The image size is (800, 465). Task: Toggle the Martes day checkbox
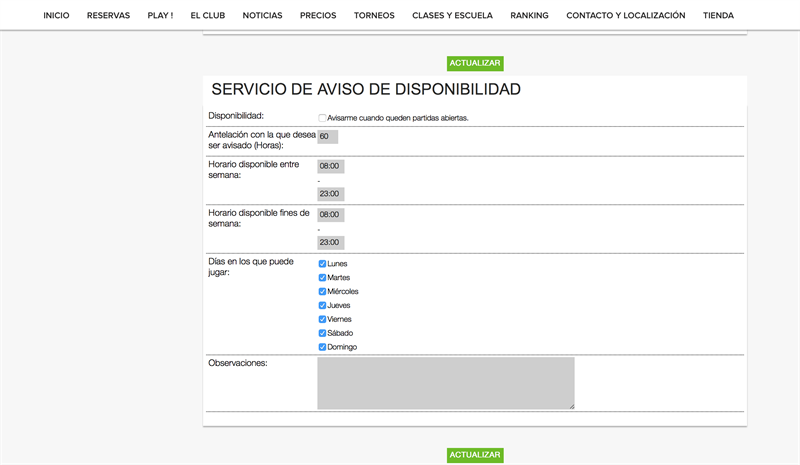pos(322,278)
